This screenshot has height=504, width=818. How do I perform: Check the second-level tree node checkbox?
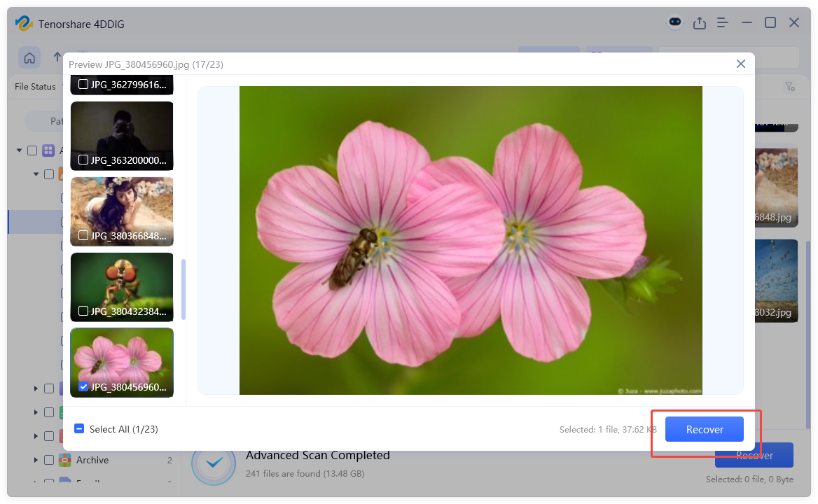(49, 174)
